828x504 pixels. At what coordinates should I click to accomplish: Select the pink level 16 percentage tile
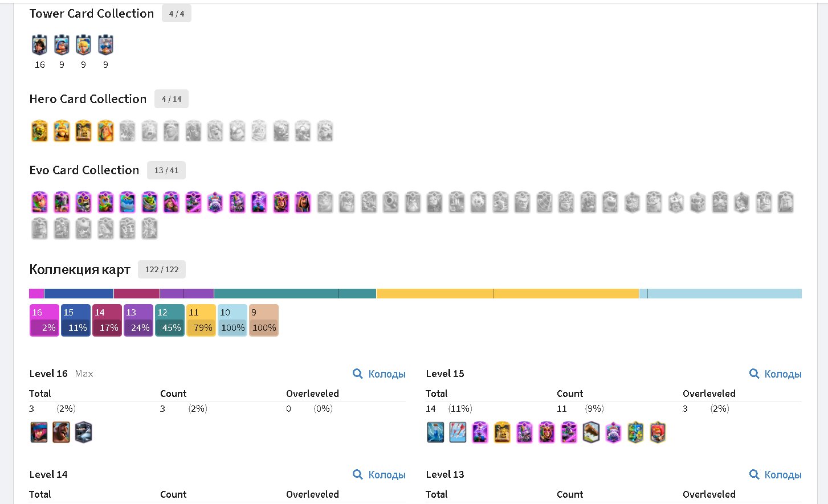click(x=44, y=321)
